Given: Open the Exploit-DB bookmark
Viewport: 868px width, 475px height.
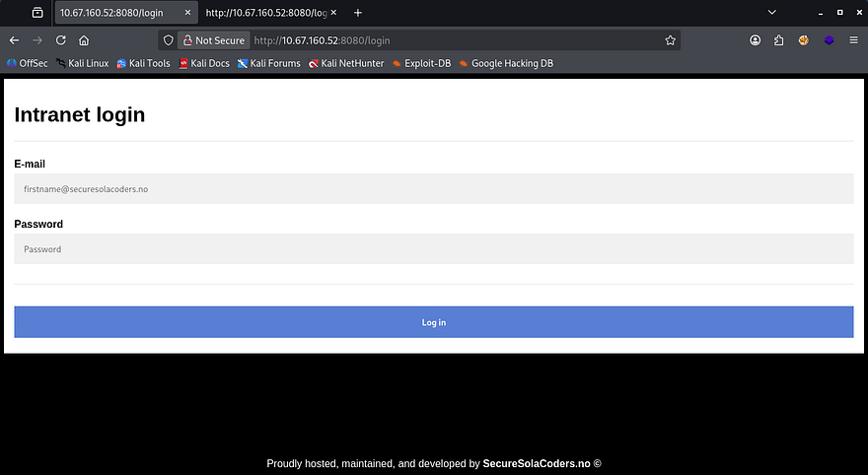Looking at the screenshot, I should click(421, 63).
